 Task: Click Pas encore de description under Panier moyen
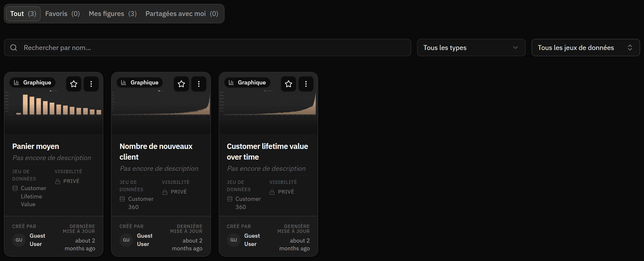click(52, 158)
